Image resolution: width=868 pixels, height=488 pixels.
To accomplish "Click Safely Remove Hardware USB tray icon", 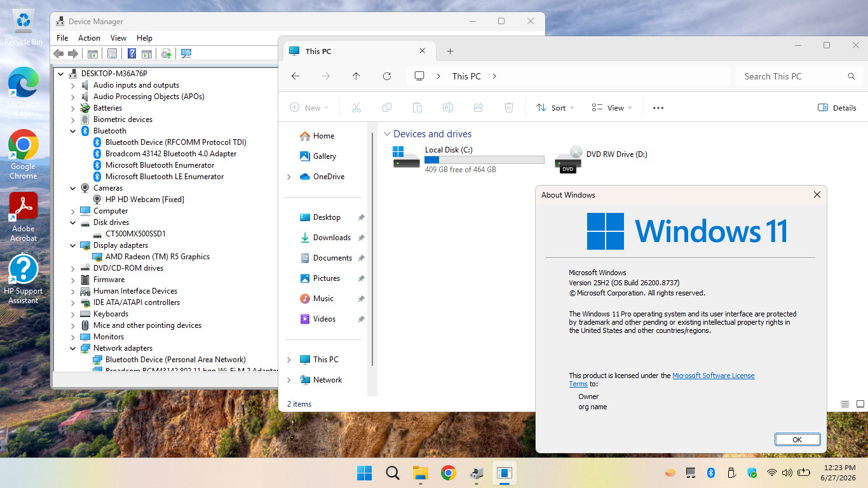I will (731, 473).
